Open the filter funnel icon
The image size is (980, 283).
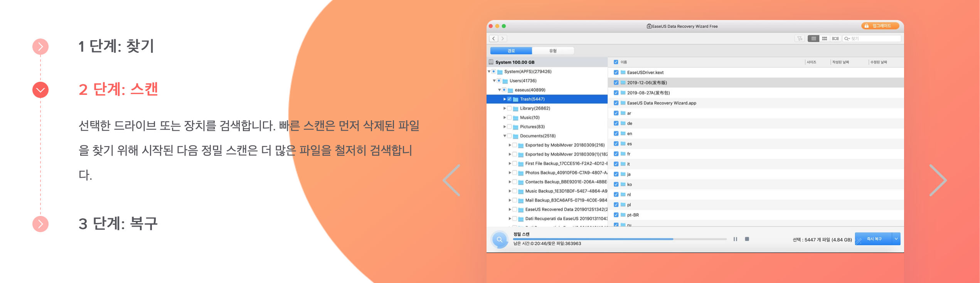click(800, 39)
